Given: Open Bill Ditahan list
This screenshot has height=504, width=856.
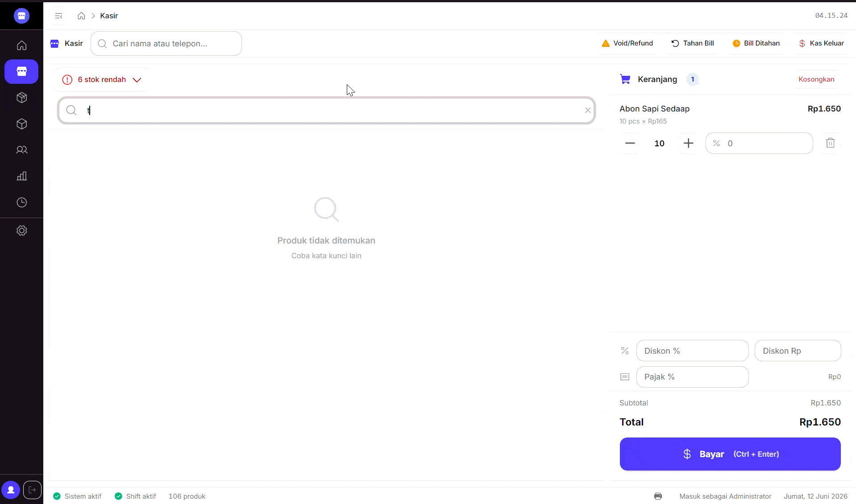Looking at the screenshot, I should pyautogui.click(x=756, y=43).
